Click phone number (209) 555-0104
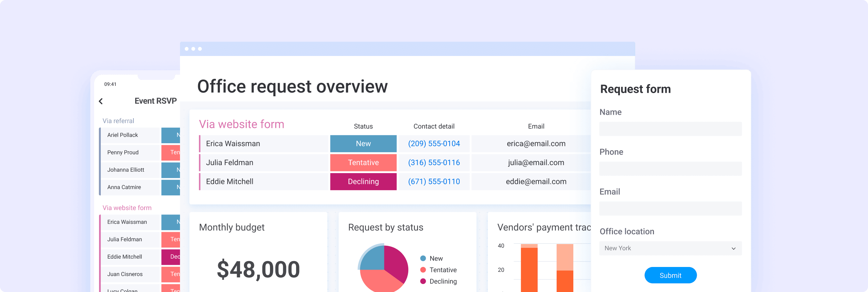Image resolution: width=868 pixels, height=292 pixels. click(434, 144)
